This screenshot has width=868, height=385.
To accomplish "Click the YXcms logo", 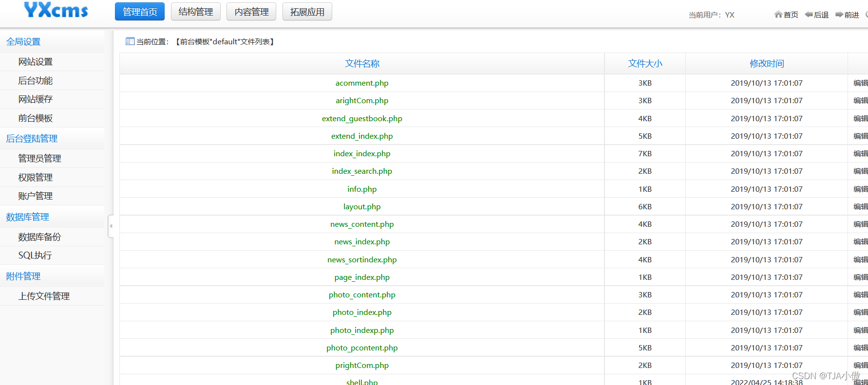I will [x=56, y=10].
